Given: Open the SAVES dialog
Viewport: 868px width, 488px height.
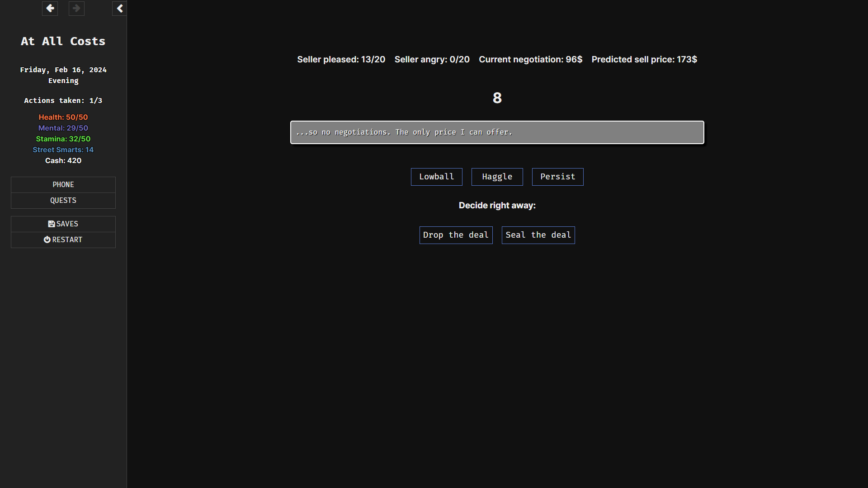Looking at the screenshot, I should (63, 224).
